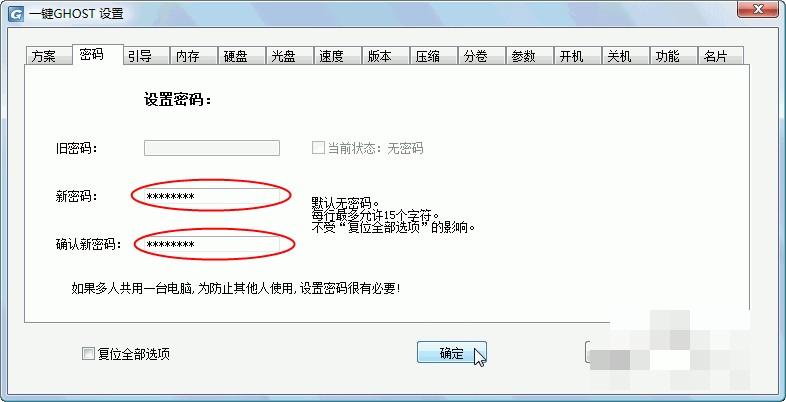Switch to the 方案 tab
This screenshot has width=786, height=402.
tap(48, 56)
